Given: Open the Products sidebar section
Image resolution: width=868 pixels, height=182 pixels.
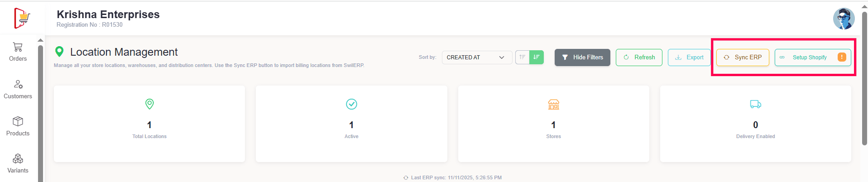Looking at the screenshot, I should click(x=18, y=126).
